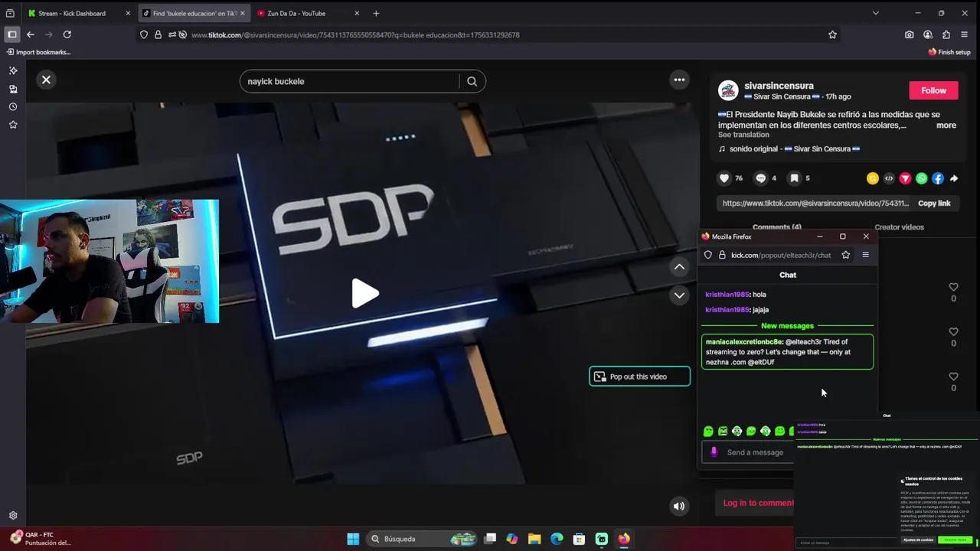The width and height of the screenshot is (980, 551).
Task: Click the Kick chat Send a message field
Action: pyautogui.click(x=755, y=452)
